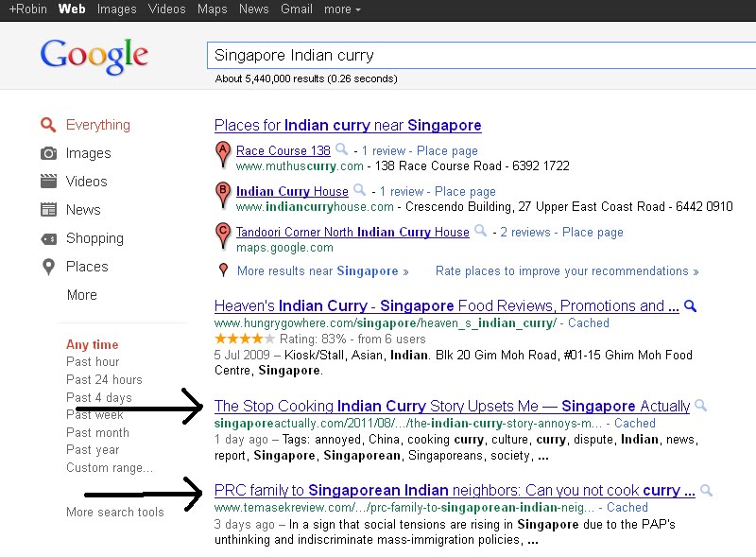Open +Robin in the top bar
This screenshot has width=756, height=557.
click(28, 9)
